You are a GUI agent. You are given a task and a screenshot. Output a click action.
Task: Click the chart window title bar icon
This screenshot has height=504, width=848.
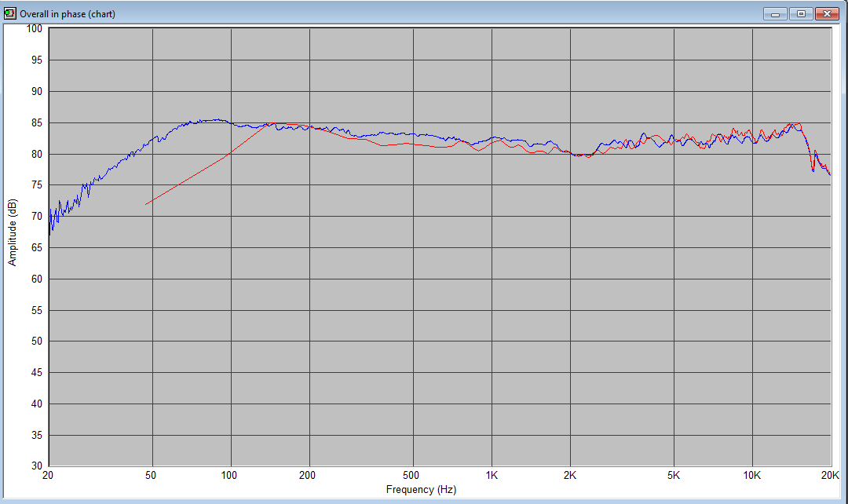(x=9, y=13)
